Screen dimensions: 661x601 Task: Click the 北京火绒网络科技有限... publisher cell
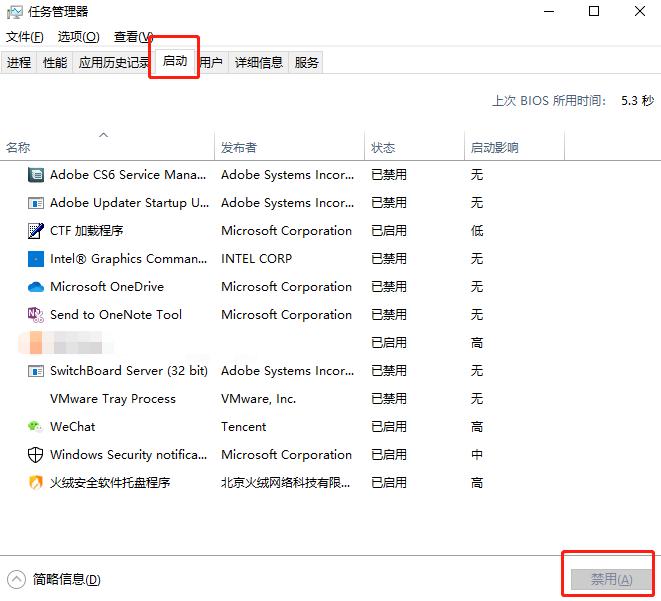point(285,483)
